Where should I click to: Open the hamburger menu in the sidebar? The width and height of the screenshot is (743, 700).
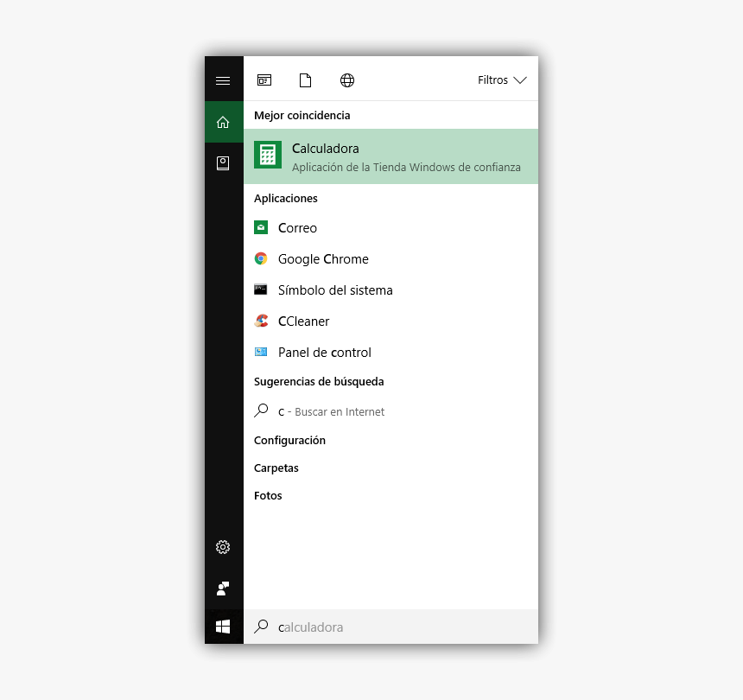[223, 80]
